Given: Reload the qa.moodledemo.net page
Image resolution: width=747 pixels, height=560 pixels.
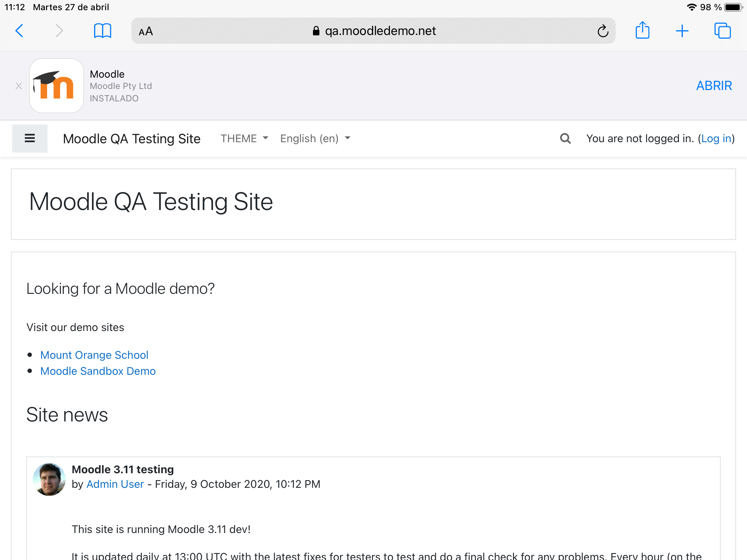Looking at the screenshot, I should [x=603, y=31].
